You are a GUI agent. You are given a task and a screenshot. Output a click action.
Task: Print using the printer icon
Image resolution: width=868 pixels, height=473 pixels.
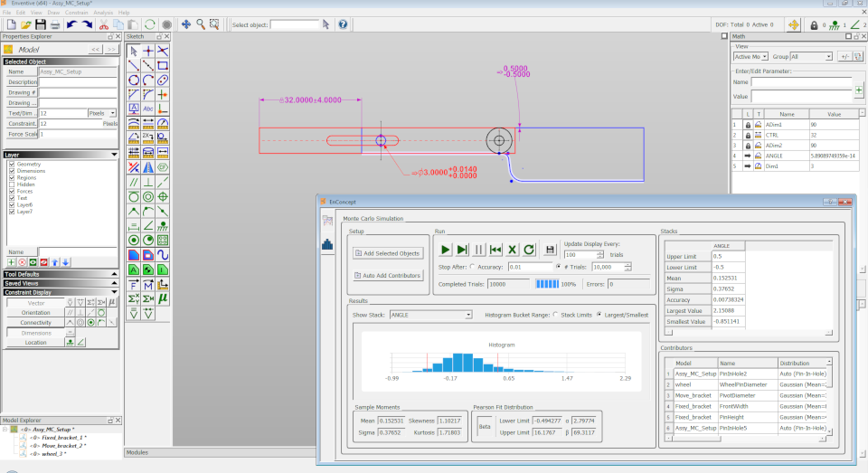pos(55,25)
